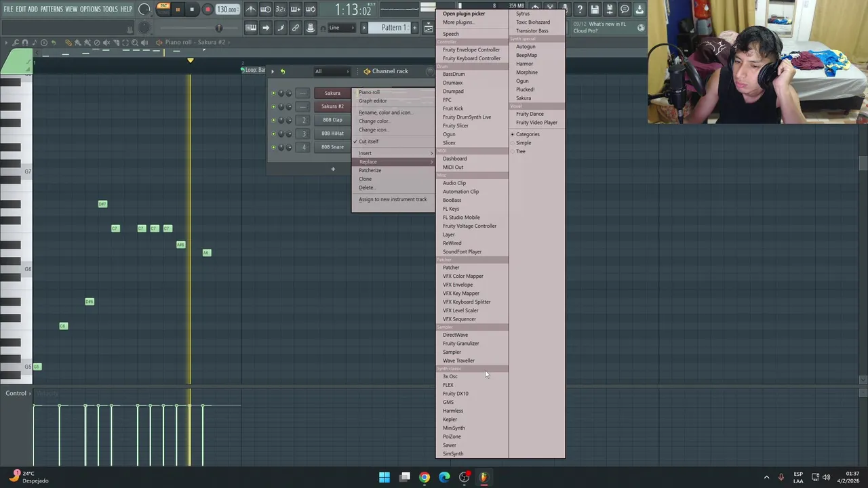Toggle piano roll magnet snap icon
Image resolution: width=868 pixels, height=488 pixels.
25,43
